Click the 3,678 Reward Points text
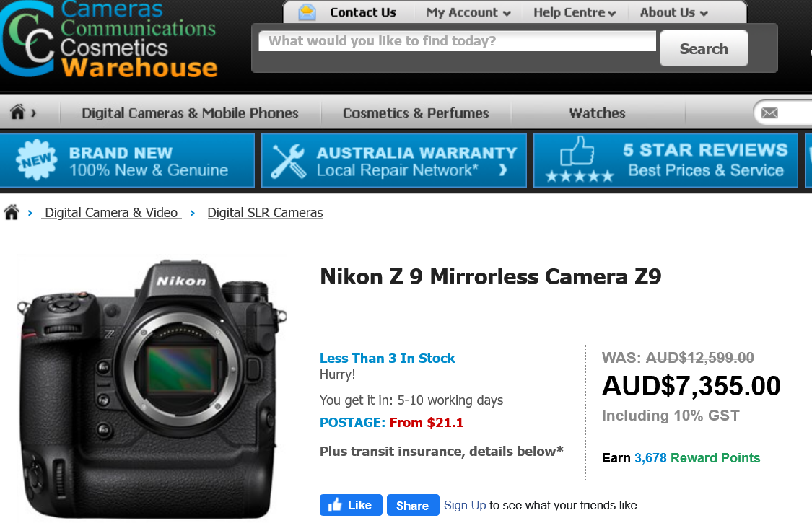The image size is (812, 523). [697, 458]
